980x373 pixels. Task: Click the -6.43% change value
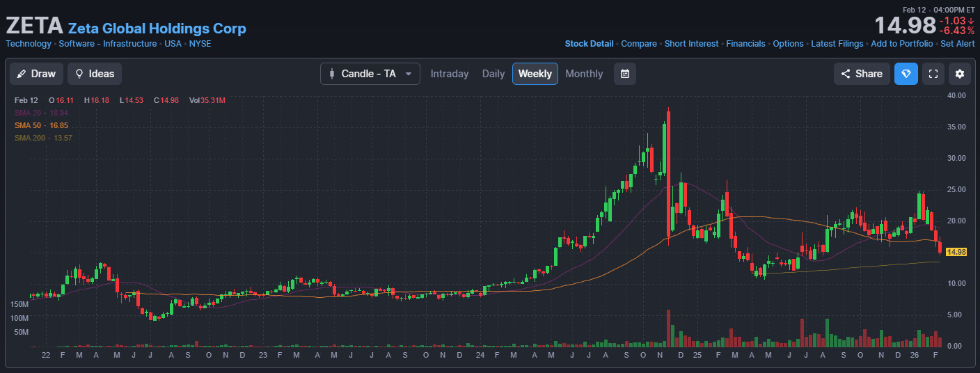click(x=956, y=31)
